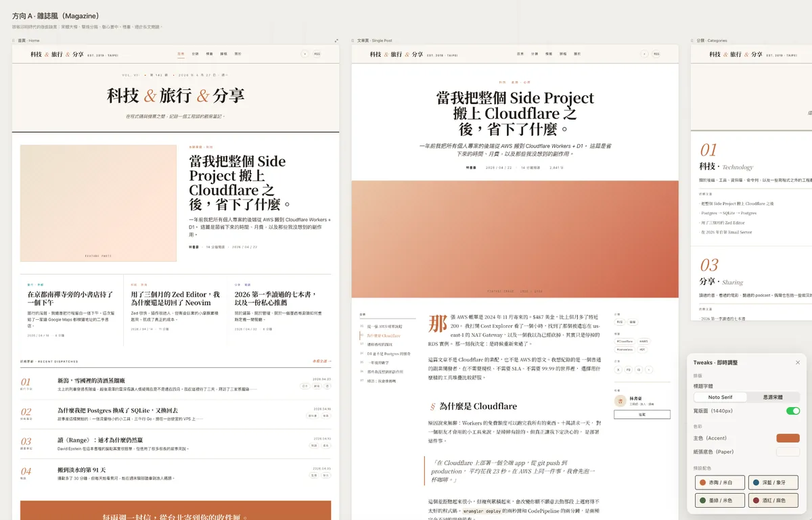Click the drag handle beside 首頁 · Home label
This screenshot has height=520, width=812.
pos(14,41)
